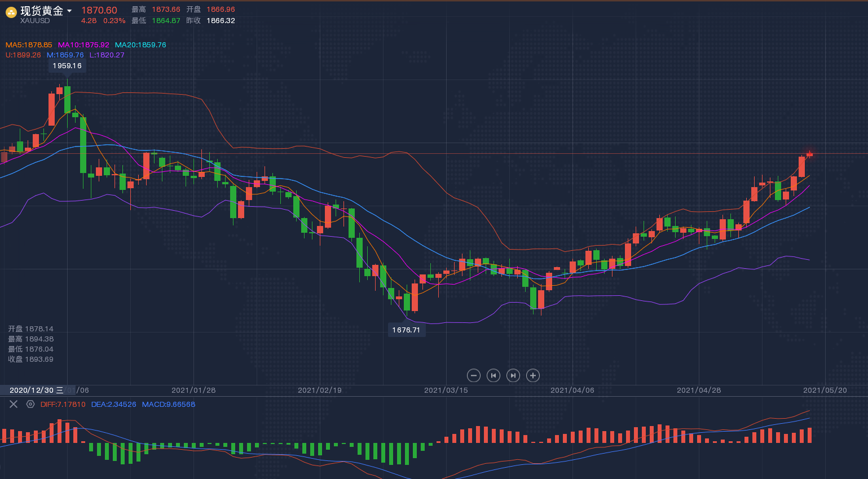Expand the 现货黄金 symbol dropdown arrow
This screenshot has height=479, width=868.
[69, 11]
